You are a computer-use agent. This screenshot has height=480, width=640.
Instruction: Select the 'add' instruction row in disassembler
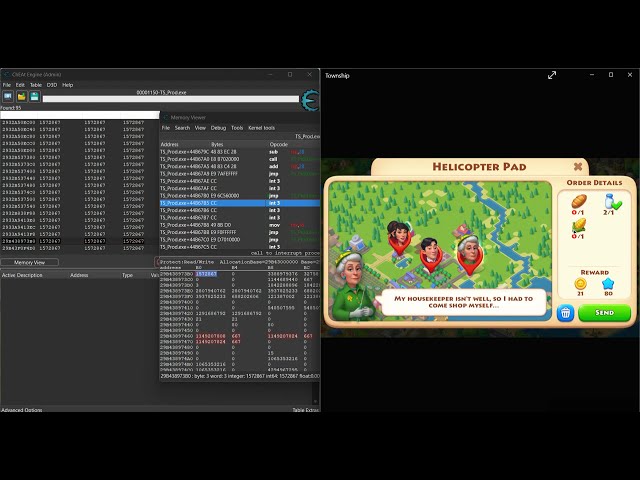240,167
